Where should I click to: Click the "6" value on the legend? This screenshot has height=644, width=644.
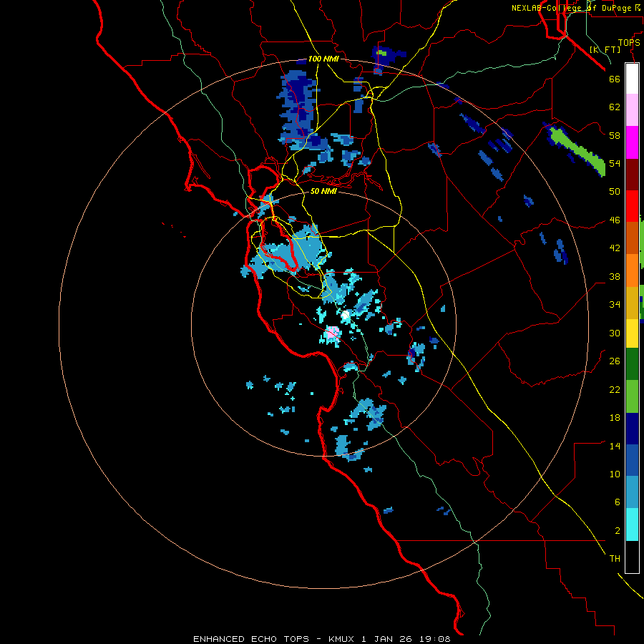coord(618,502)
